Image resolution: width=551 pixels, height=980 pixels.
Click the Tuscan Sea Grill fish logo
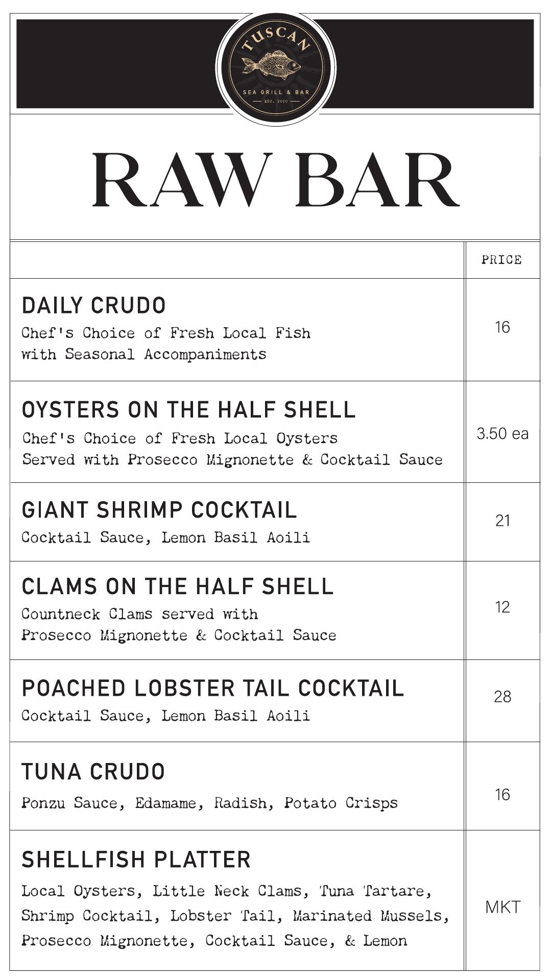(276, 69)
